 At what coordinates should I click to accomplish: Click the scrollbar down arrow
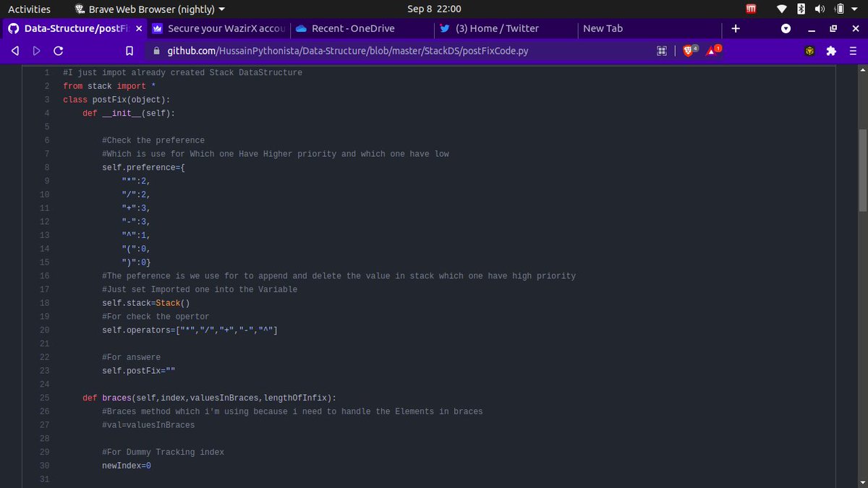point(862,482)
